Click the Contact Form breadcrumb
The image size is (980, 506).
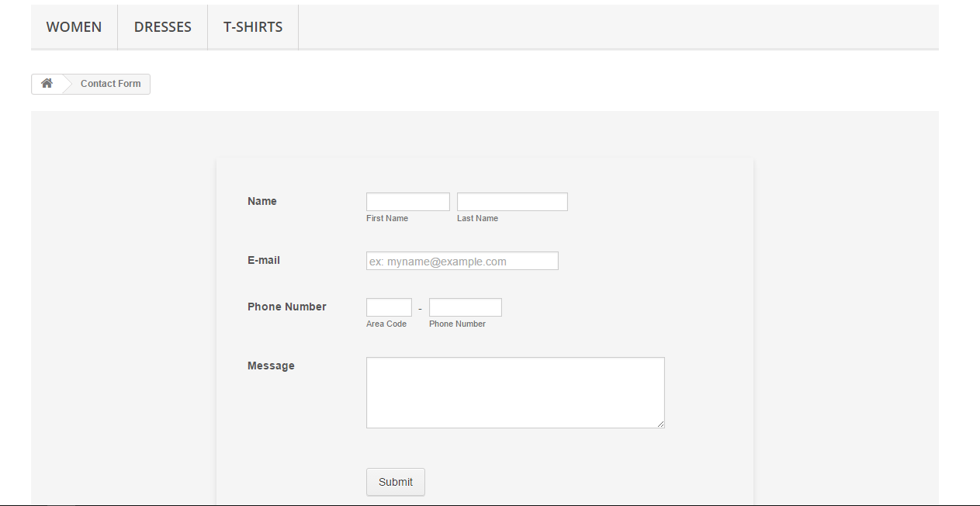[110, 84]
